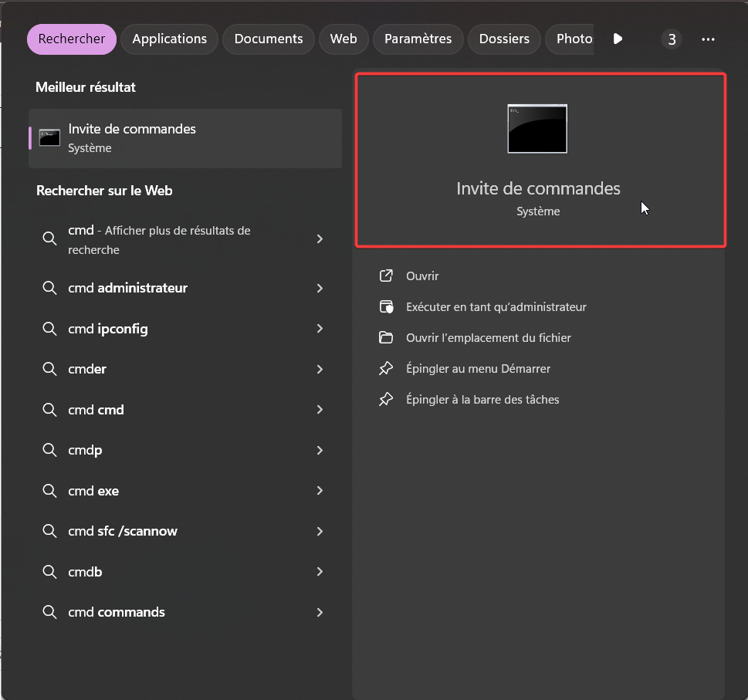Expand chevron for cmd commands
This screenshot has height=700, width=748.
320,612
